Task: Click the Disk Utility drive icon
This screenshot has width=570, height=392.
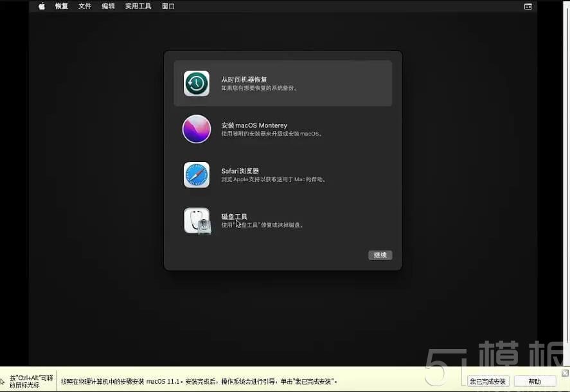Action: 196,220
